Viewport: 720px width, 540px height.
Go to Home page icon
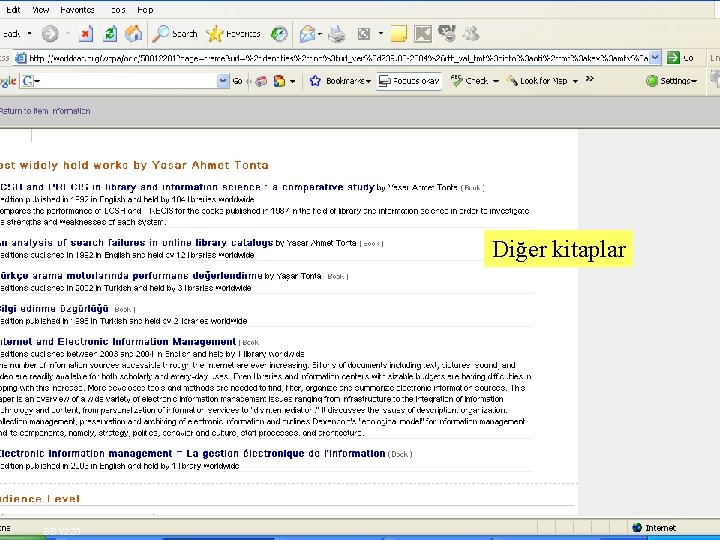[134, 34]
